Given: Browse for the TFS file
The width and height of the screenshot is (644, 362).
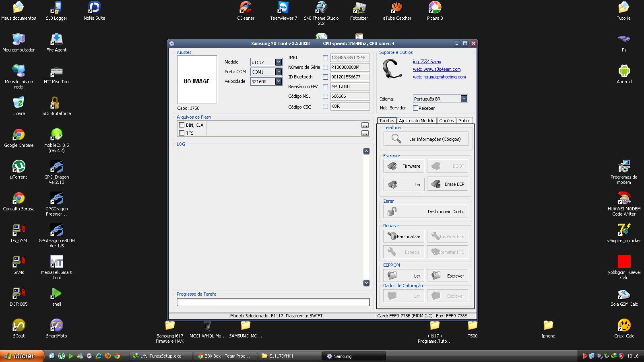Looking at the screenshot, I should tap(365, 133).
